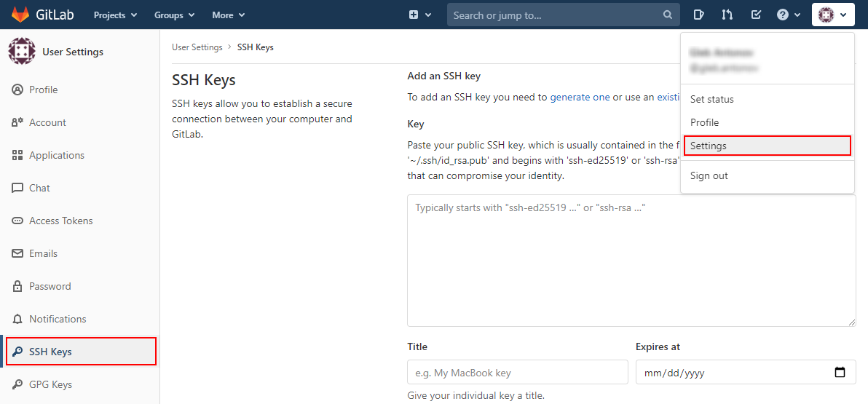Click the GitLab fox logo
The height and width of the screenshot is (404, 868).
[20, 15]
